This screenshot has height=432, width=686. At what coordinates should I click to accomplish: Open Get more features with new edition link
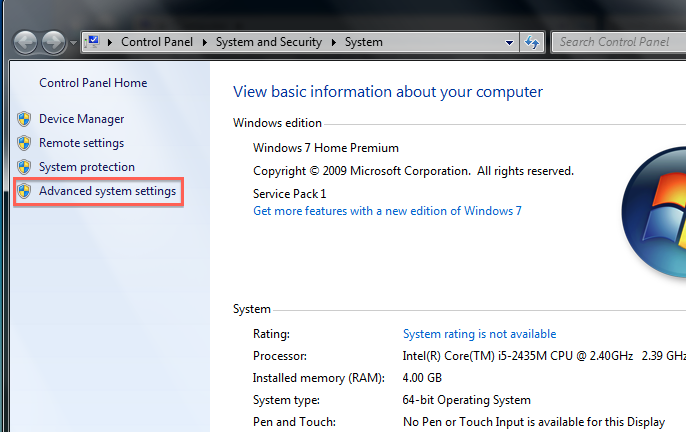pyautogui.click(x=387, y=211)
